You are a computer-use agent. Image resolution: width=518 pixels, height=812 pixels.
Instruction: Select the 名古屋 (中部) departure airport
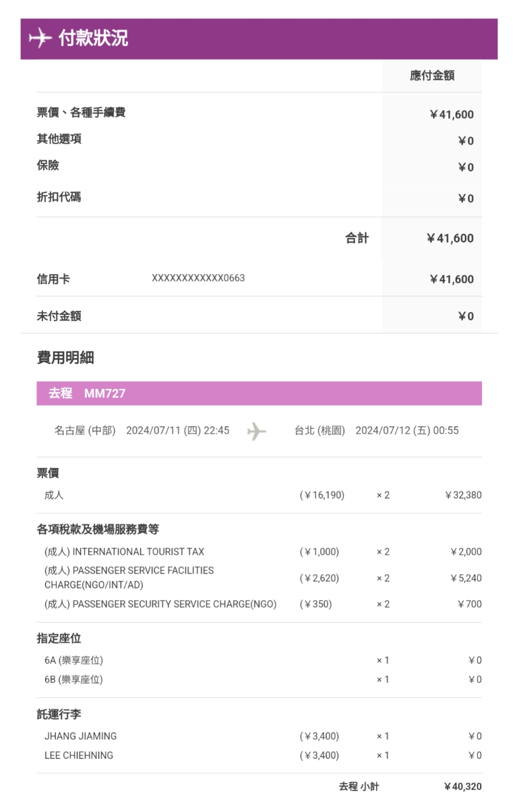(85, 431)
